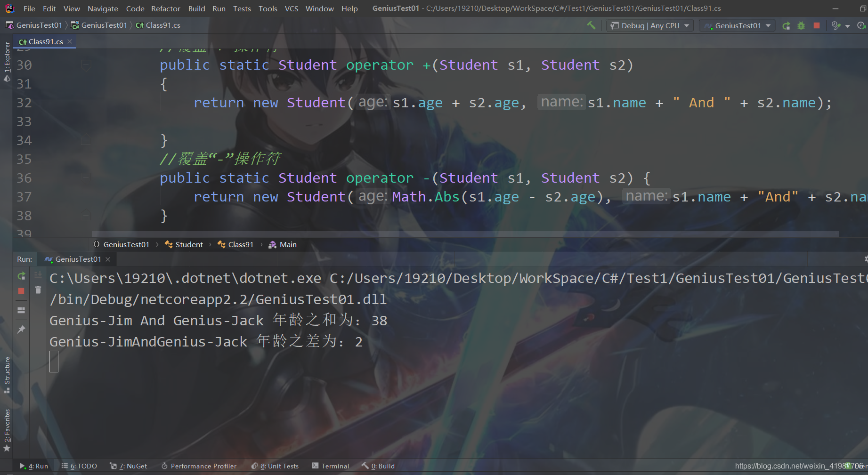This screenshot has height=475, width=868.
Task: Click Class91.cs in the navigation bar
Action: point(158,25)
